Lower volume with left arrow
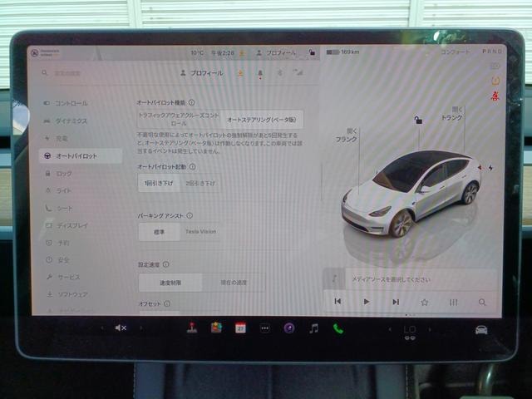The image size is (532, 399). tap(101, 328)
